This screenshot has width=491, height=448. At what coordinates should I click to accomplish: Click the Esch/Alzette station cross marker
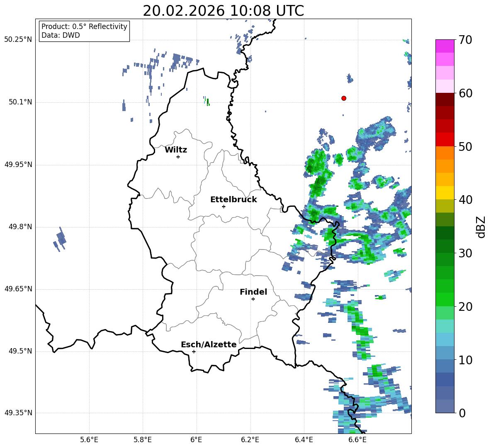tap(194, 351)
